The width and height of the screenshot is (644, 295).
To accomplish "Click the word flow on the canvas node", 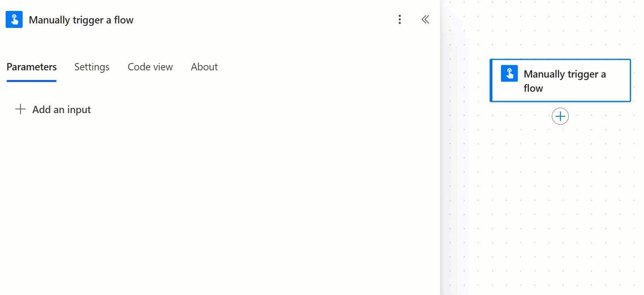I will point(533,88).
